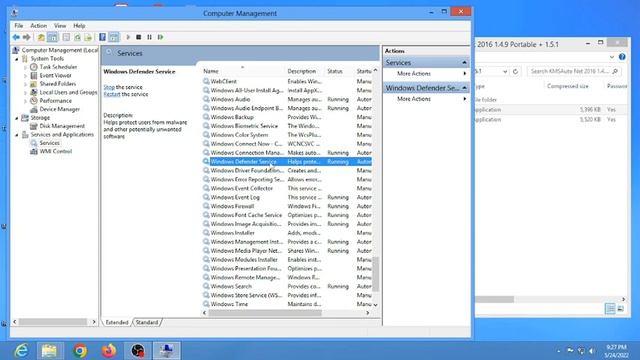Click the Start Service play icon
The height and width of the screenshot is (360, 640).
tap(128, 37)
